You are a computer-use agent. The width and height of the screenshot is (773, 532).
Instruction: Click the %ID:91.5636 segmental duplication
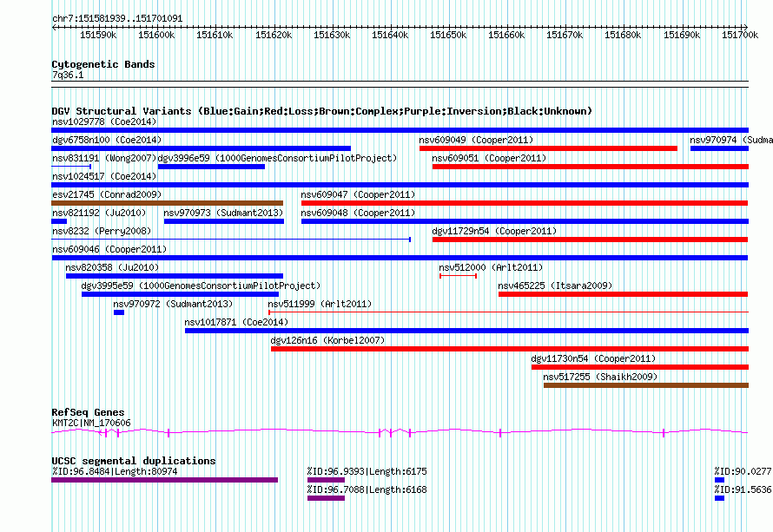click(719, 498)
